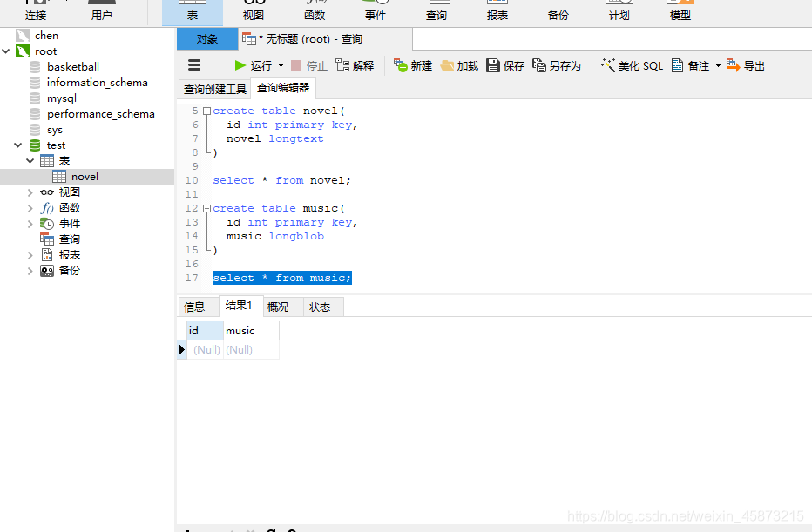Collapse the 表 (Tables) node under test
Image resolution: width=812 pixels, height=532 pixels.
coord(30,161)
